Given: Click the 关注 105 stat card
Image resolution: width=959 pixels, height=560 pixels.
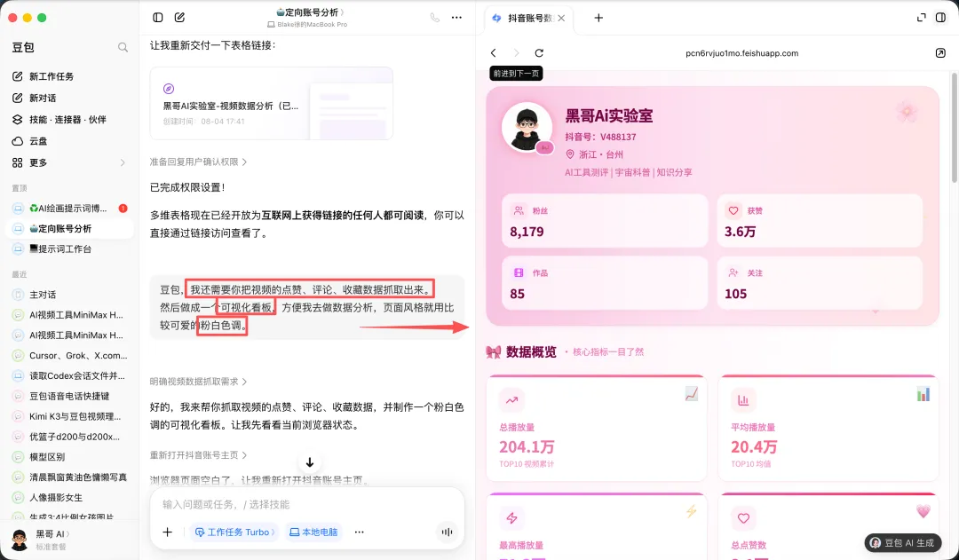Looking at the screenshot, I should tap(820, 283).
